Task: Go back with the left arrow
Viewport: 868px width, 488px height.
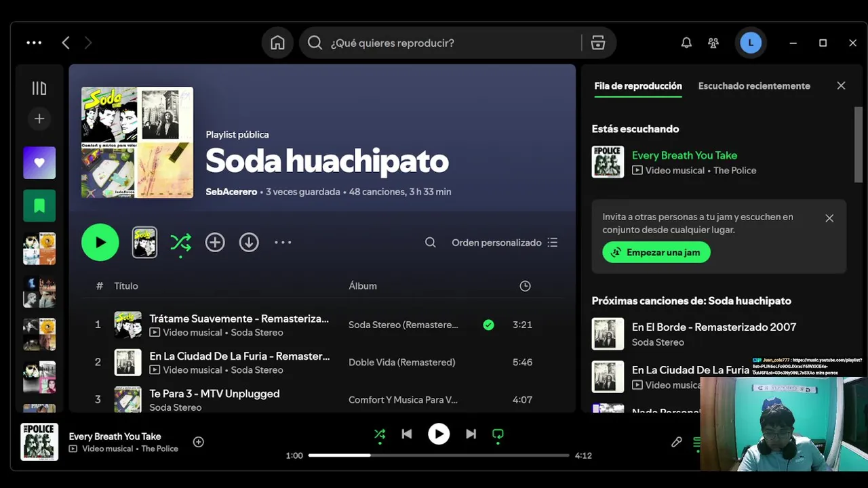Action: tap(66, 43)
